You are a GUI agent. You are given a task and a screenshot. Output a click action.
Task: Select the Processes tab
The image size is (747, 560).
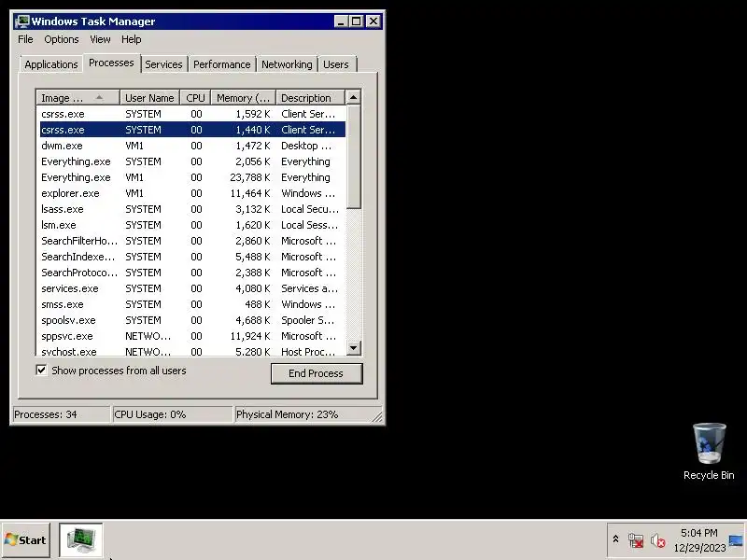click(x=111, y=63)
